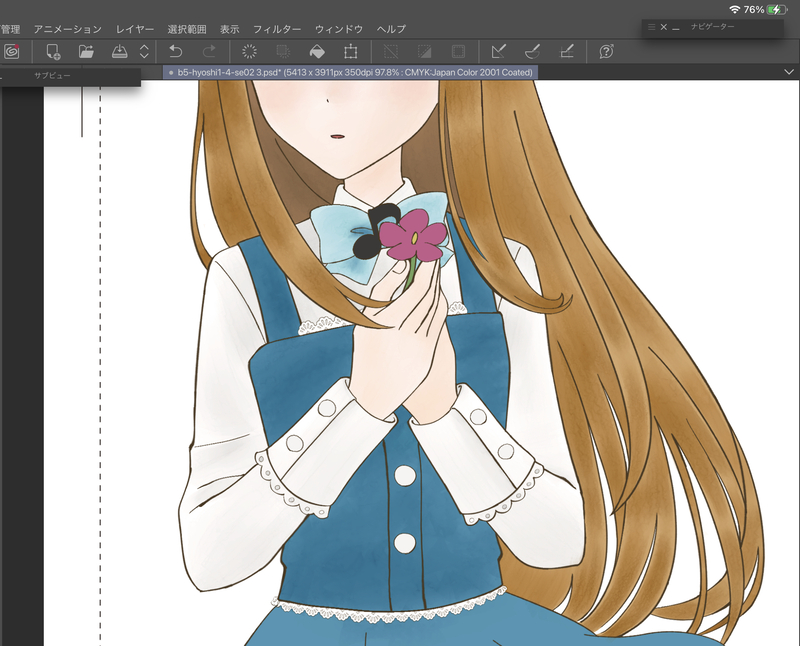Save the document with Save icon
Image resolution: width=800 pixels, height=646 pixels.
point(119,51)
